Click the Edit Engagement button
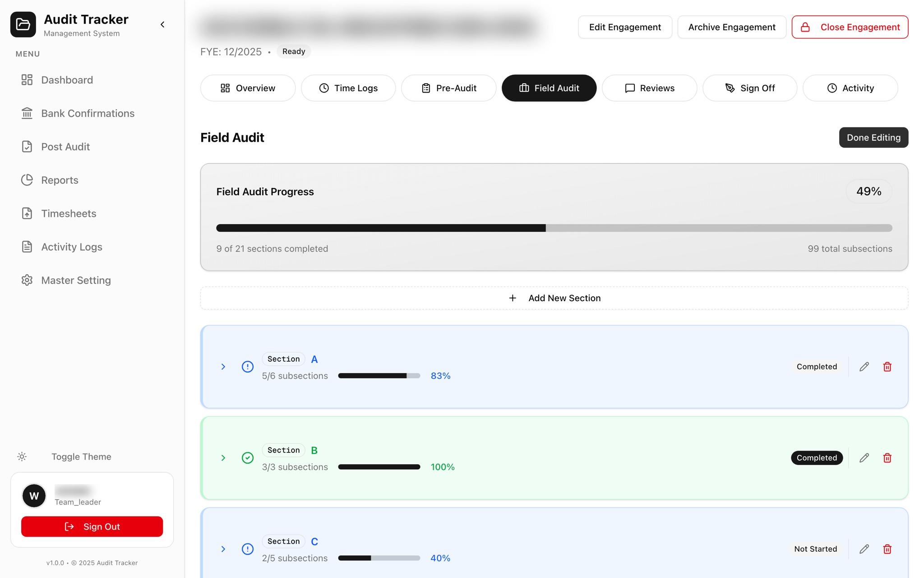The width and height of the screenshot is (924, 578). tap(625, 27)
